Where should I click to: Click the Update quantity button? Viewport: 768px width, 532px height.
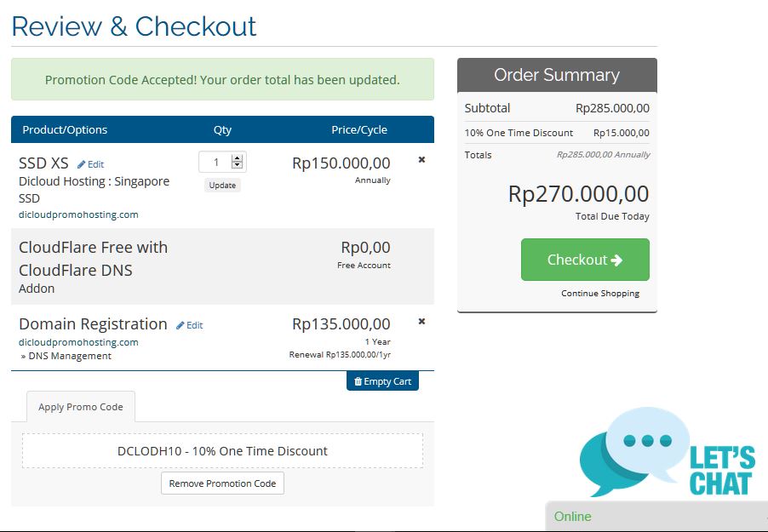222,186
